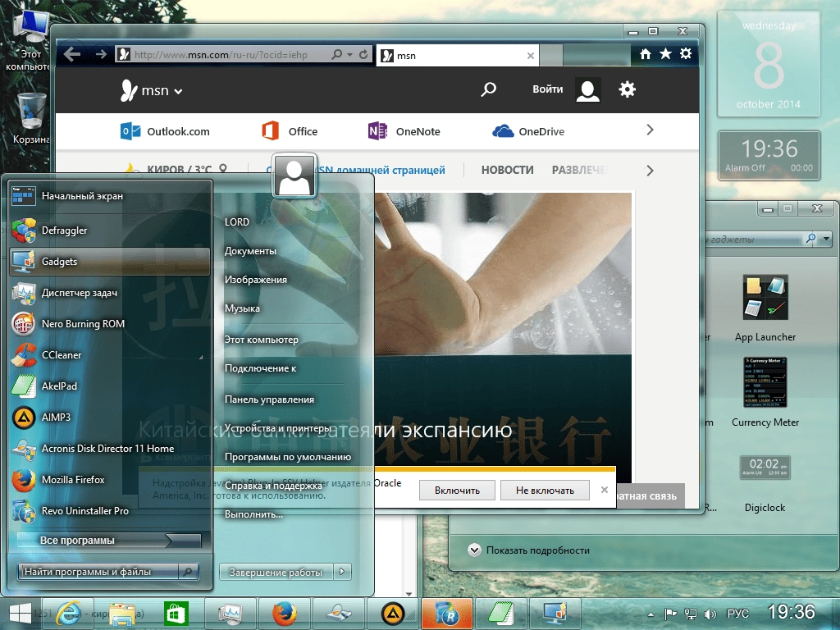Open AkelPad in the Start menu
Screen dimensions: 840x630
click(110, 386)
